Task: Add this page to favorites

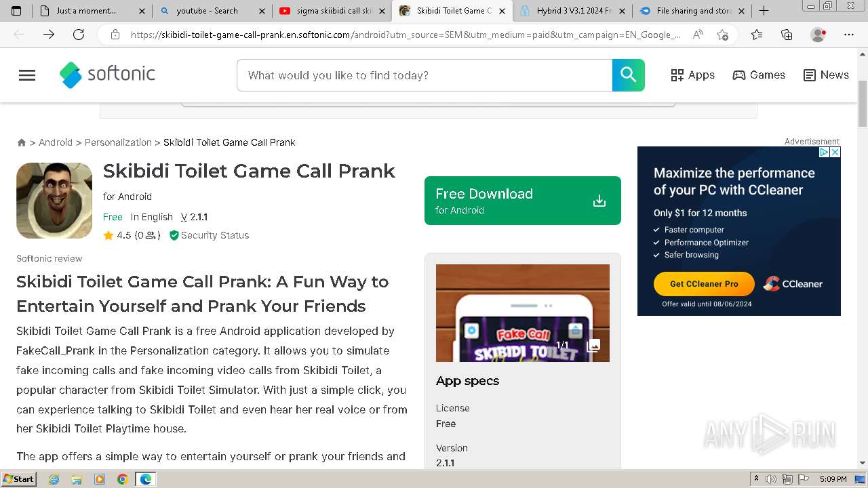Action: [x=722, y=35]
